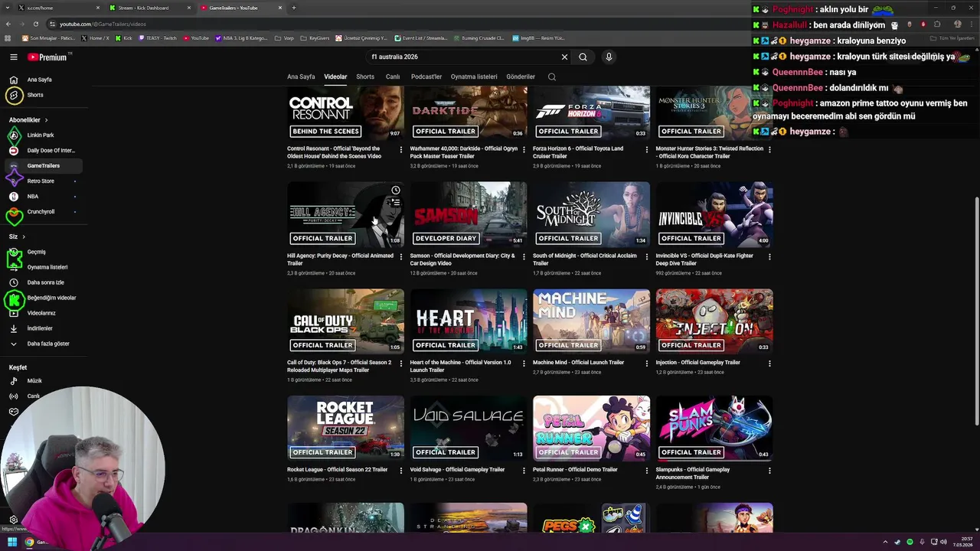Expand the Siz section chevron
980x551 pixels.
tap(24, 236)
